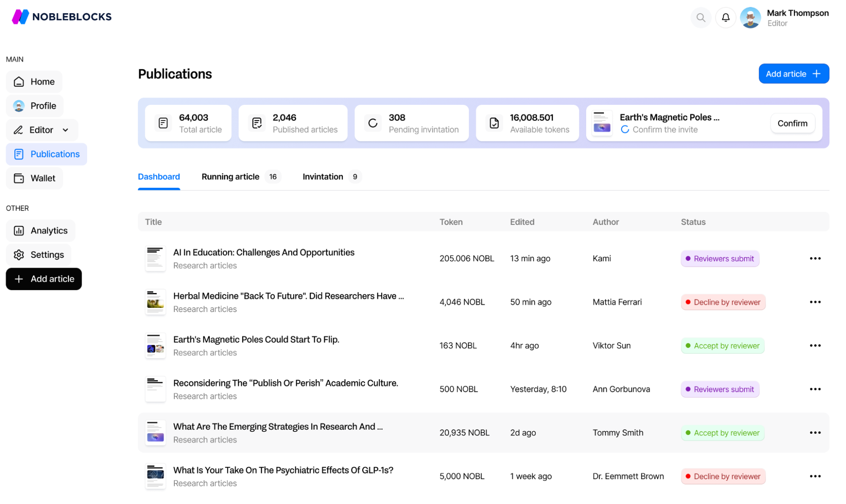Open options for Herbal Medicine article

coord(815,302)
